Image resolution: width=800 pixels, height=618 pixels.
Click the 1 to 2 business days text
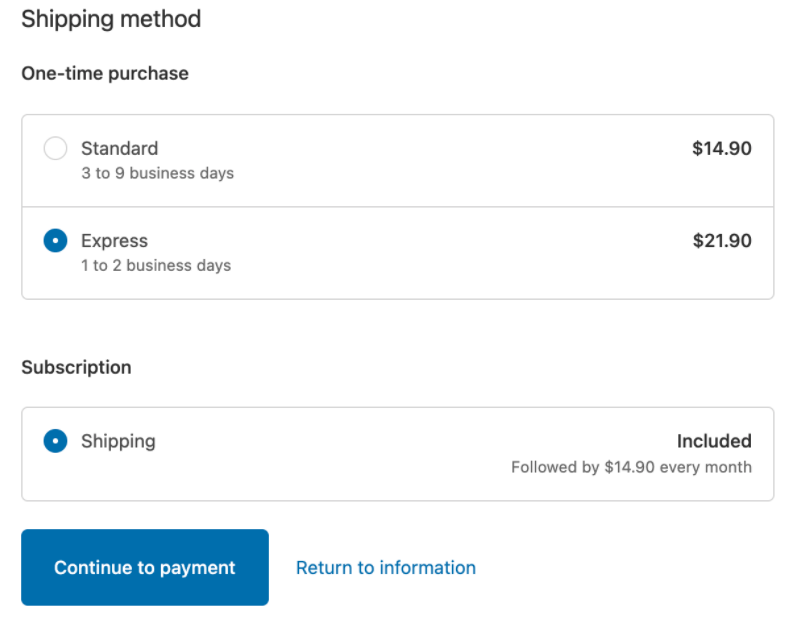coord(156,266)
